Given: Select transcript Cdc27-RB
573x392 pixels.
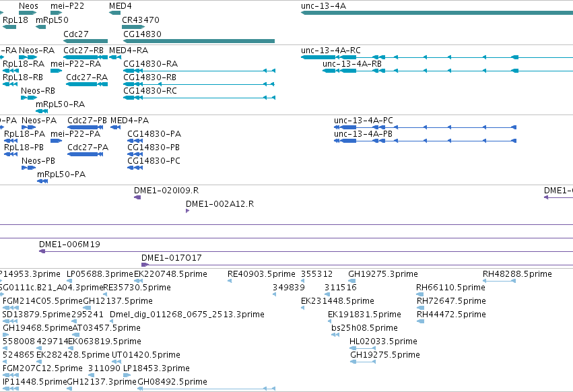Looking at the screenshot, I should [x=86, y=57].
